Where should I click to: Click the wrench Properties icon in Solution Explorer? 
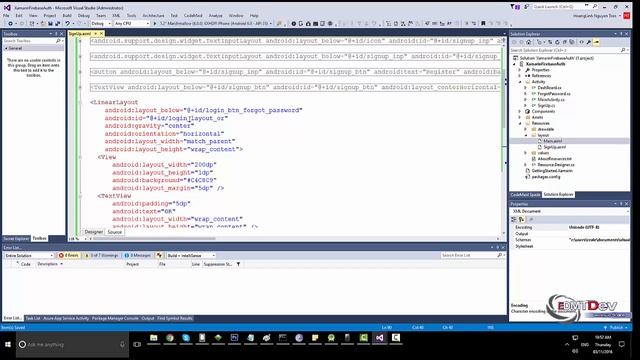[589, 42]
